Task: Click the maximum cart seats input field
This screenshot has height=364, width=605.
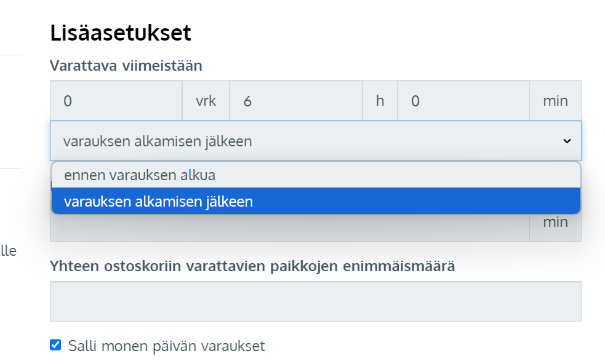Action: (x=315, y=301)
